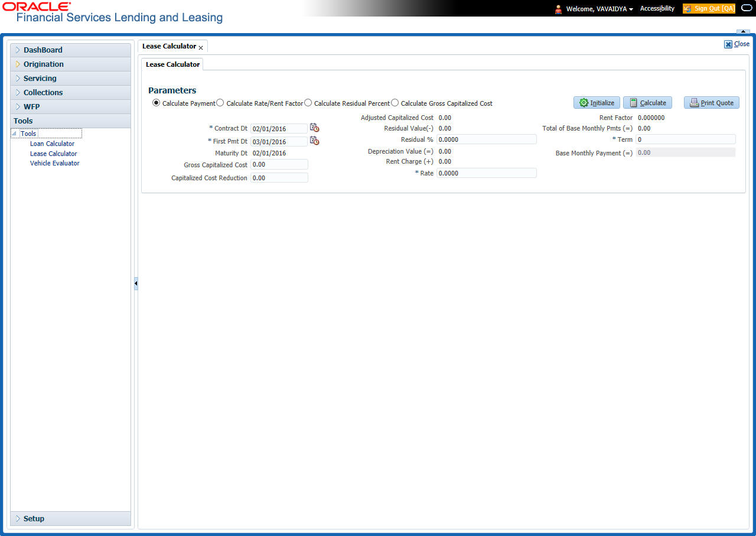
Task: Collapse the Tools tree node
Action: coord(15,134)
